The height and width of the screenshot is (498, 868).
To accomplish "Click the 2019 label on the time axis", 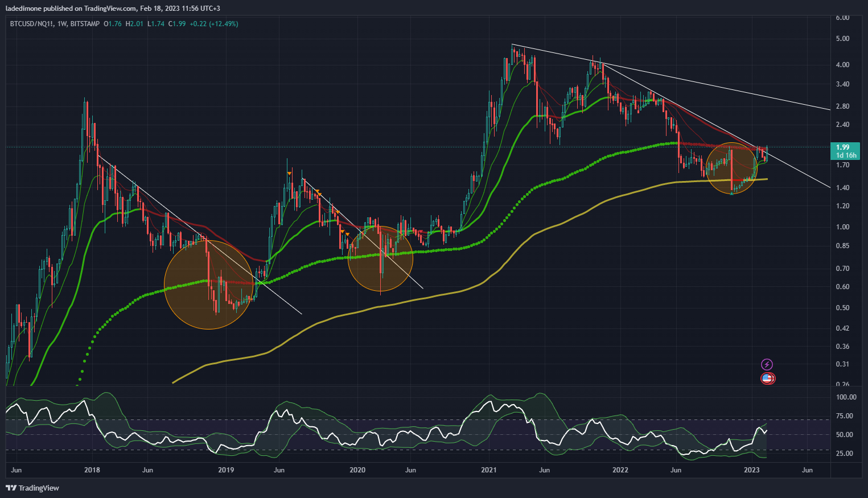I will [226, 470].
